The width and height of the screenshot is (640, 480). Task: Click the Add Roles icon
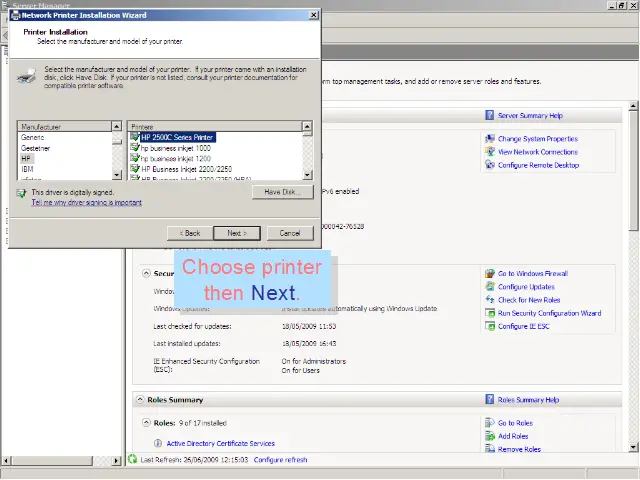(490, 436)
